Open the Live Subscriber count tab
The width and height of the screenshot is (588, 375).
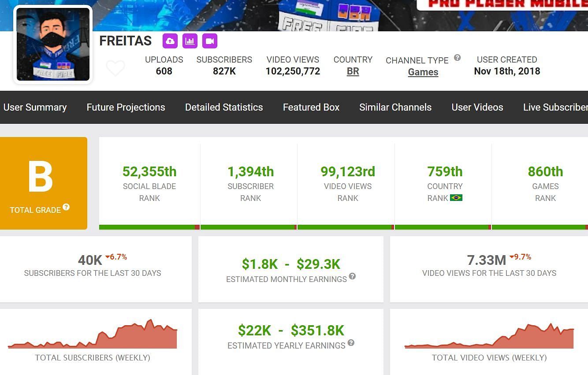click(555, 107)
